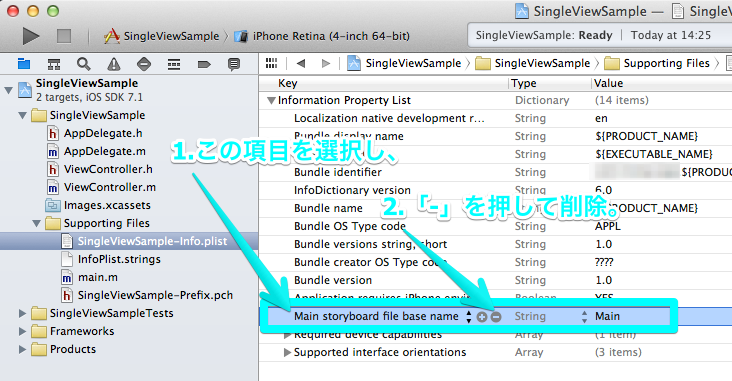
Task: Stop the running app with Stop button
Action: pos(64,36)
